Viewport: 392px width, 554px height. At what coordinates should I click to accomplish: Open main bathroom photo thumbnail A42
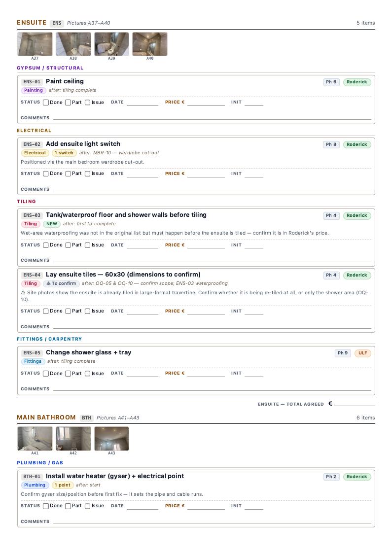[73, 439]
